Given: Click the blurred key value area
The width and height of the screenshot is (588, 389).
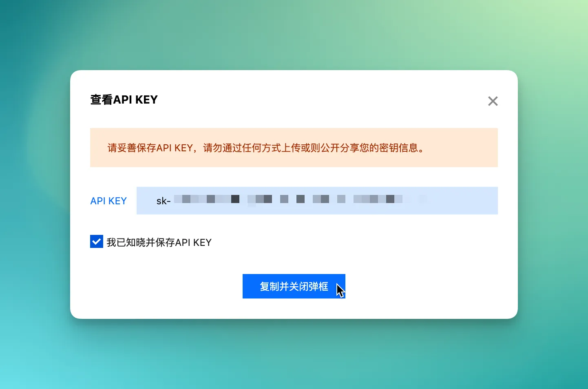Looking at the screenshot, I should tap(285, 199).
